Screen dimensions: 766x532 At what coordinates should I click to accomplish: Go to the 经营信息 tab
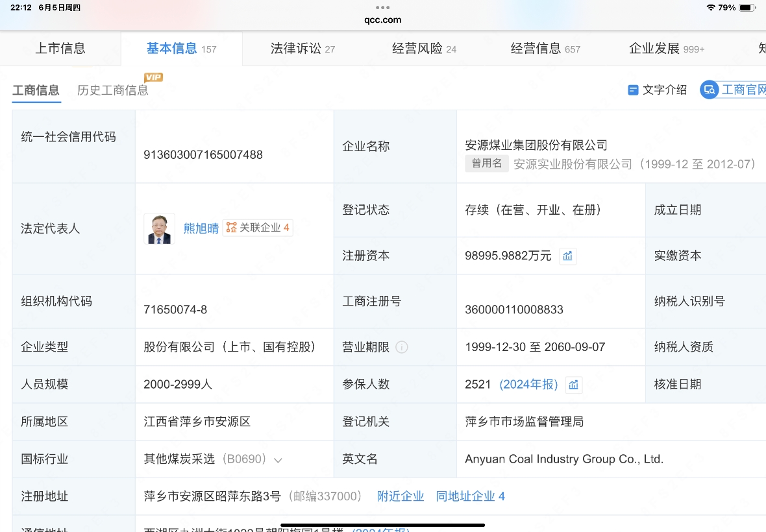pyautogui.click(x=545, y=48)
